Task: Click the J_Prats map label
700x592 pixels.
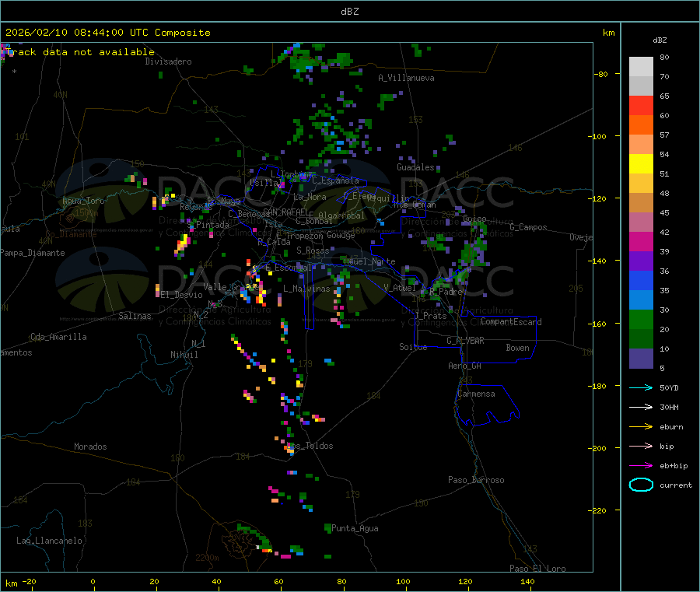Action: (430, 316)
